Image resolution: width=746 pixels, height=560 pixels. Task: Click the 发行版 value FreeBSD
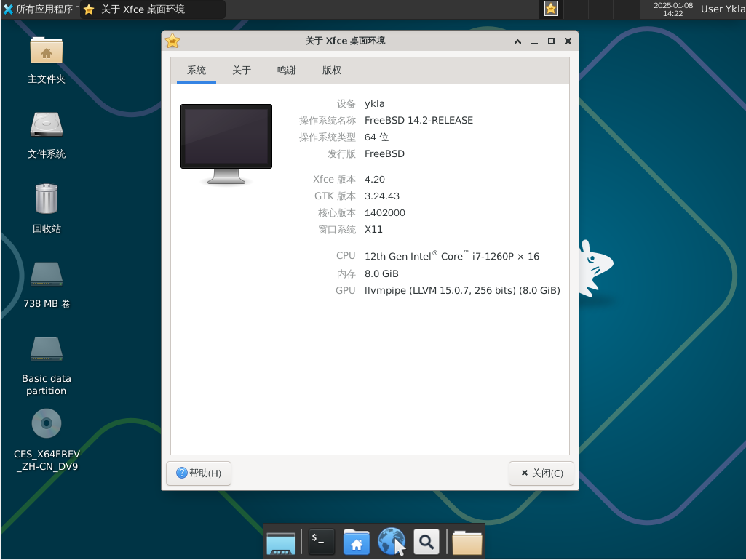coord(384,153)
